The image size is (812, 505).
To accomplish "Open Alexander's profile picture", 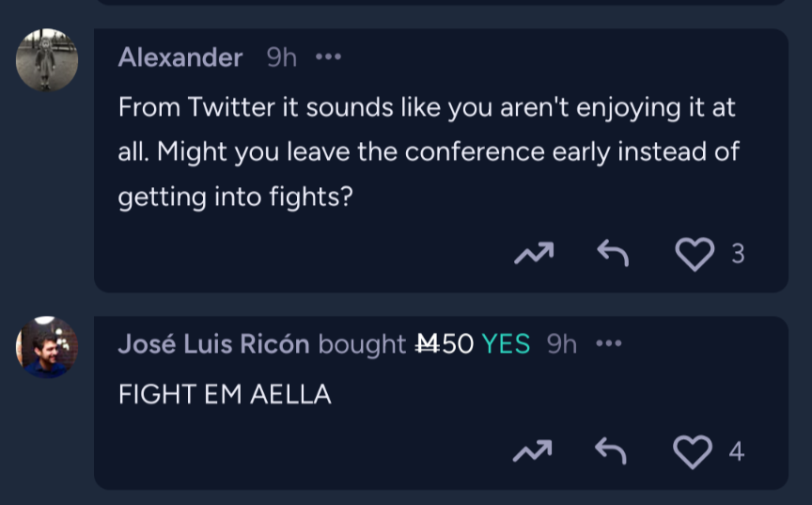I will (x=47, y=60).
